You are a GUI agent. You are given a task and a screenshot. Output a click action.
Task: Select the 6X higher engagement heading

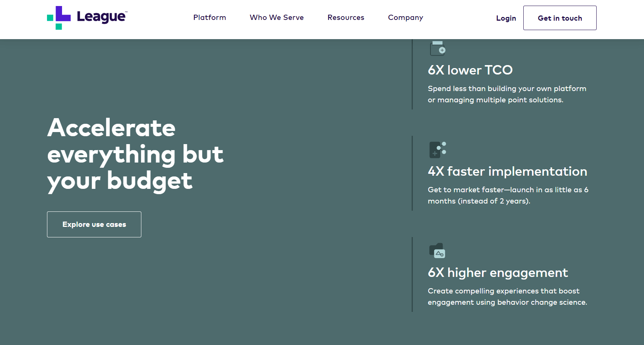point(498,272)
